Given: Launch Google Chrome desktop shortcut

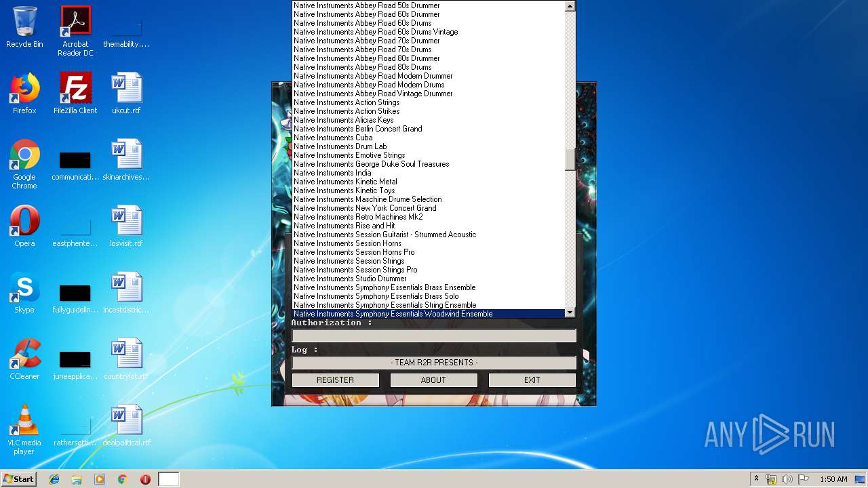Looking at the screenshot, I should (24, 164).
